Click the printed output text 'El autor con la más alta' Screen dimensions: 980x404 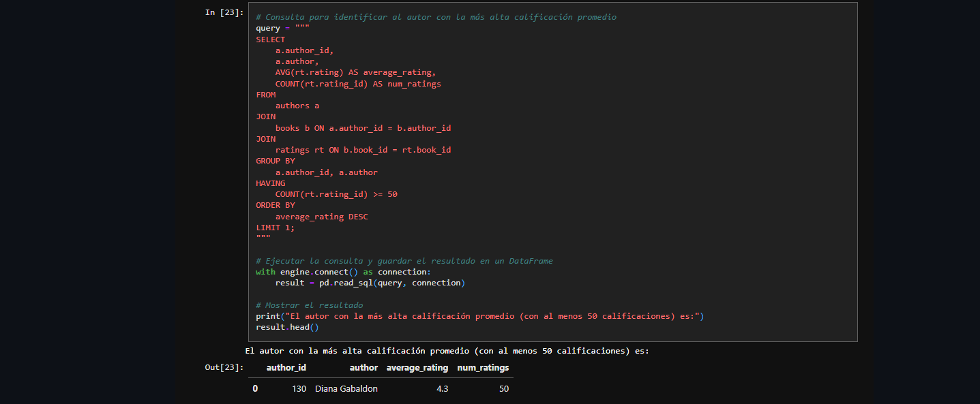pos(447,352)
